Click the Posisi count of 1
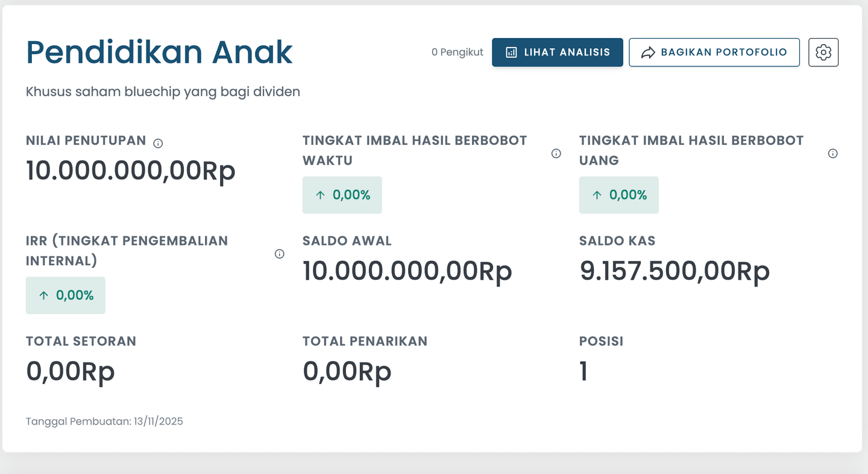 point(583,371)
